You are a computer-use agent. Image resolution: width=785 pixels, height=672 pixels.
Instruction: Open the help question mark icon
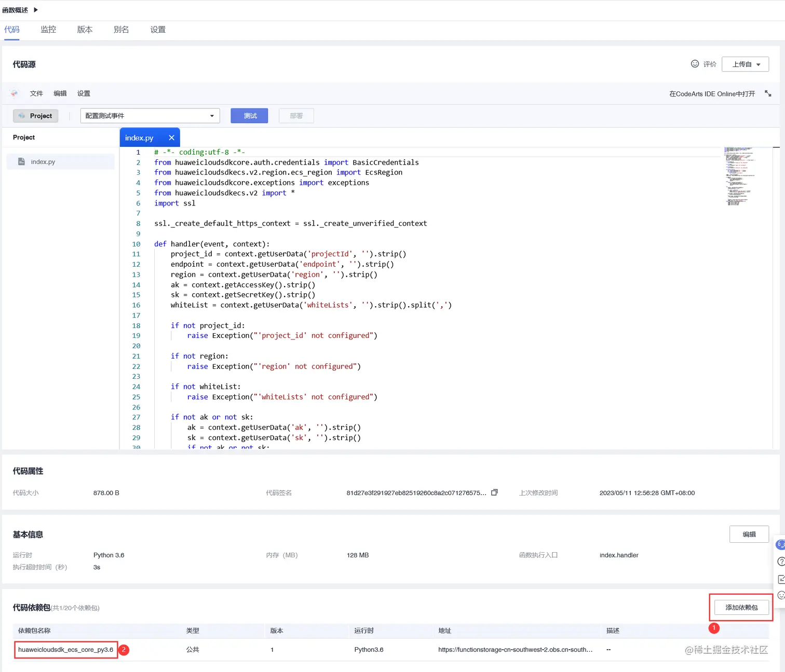(780, 561)
